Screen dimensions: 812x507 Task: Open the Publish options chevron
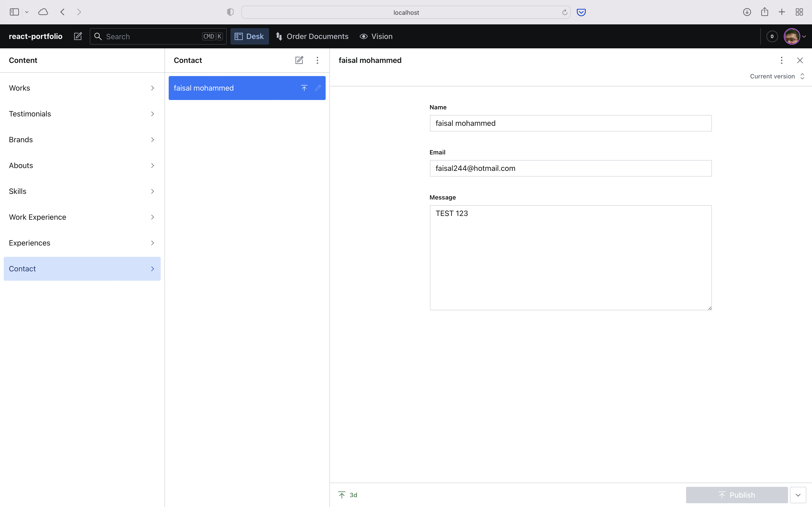point(798,495)
